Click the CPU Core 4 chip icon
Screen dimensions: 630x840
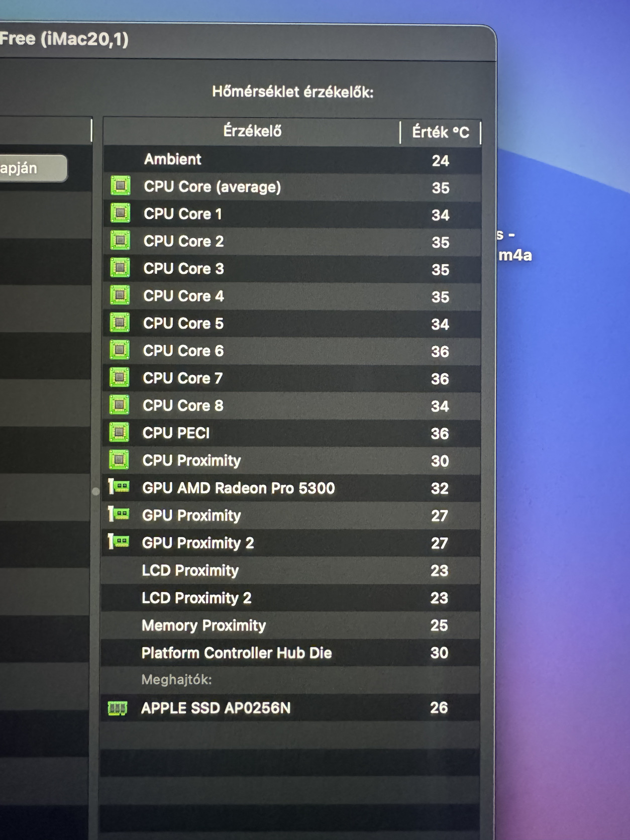(120, 295)
